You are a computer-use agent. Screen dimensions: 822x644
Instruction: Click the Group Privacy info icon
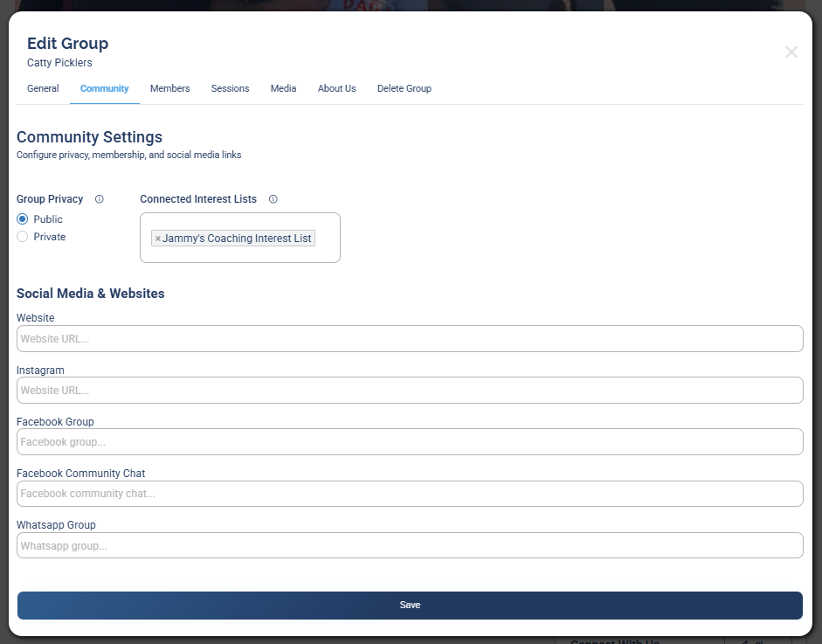(99, 198)
